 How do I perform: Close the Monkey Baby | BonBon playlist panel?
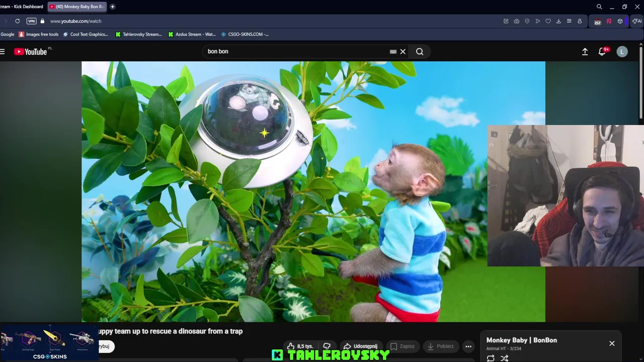pos(612,343)
